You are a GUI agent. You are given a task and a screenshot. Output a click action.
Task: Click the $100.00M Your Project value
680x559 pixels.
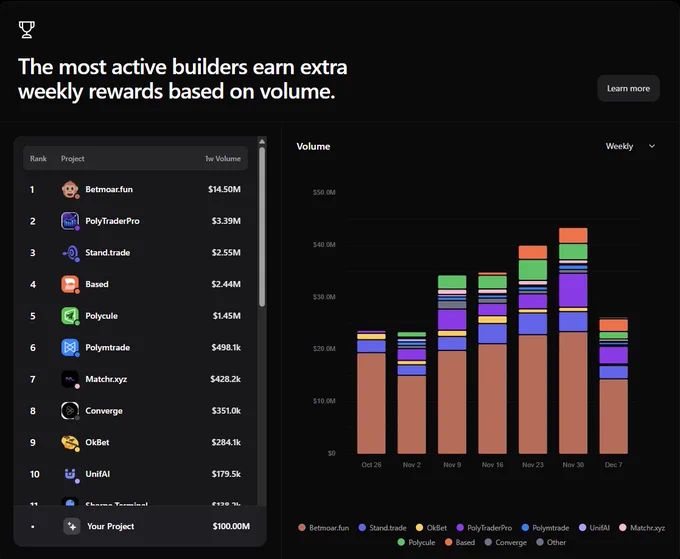pos(231,526)
